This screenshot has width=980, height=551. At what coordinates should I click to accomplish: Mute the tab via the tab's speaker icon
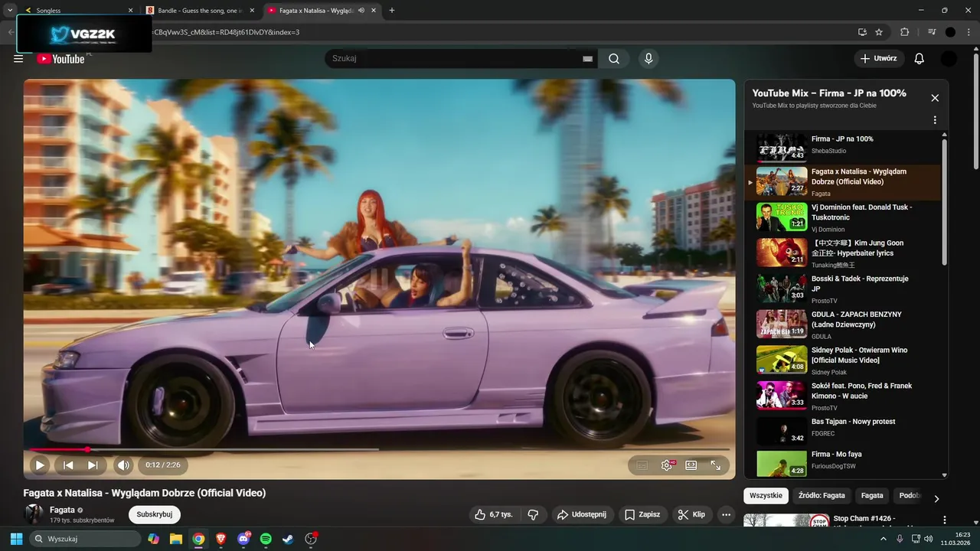[361, 11]
